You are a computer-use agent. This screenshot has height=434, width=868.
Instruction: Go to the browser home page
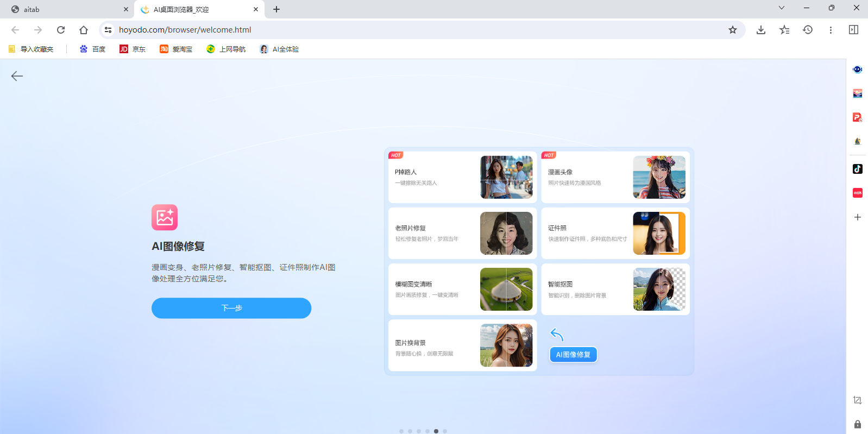coord(84,30)
